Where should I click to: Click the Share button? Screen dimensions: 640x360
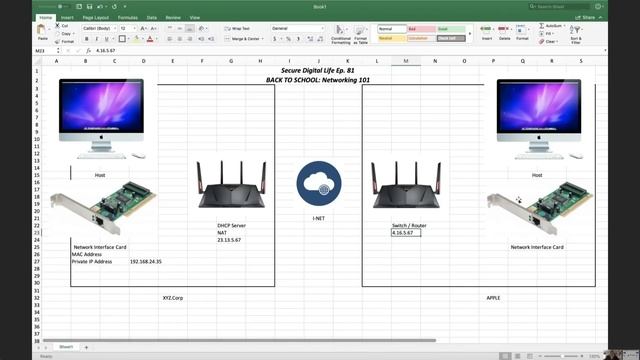click(x=585, y=18)
